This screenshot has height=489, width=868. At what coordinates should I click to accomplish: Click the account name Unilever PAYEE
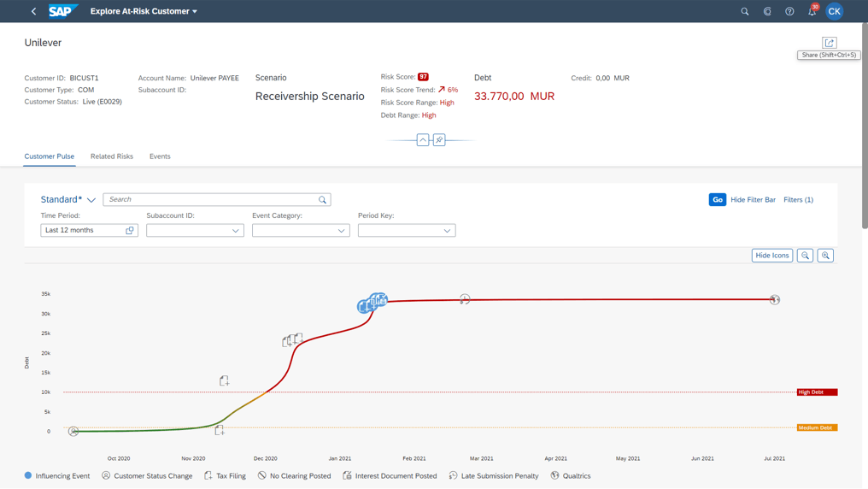point(214,78)
